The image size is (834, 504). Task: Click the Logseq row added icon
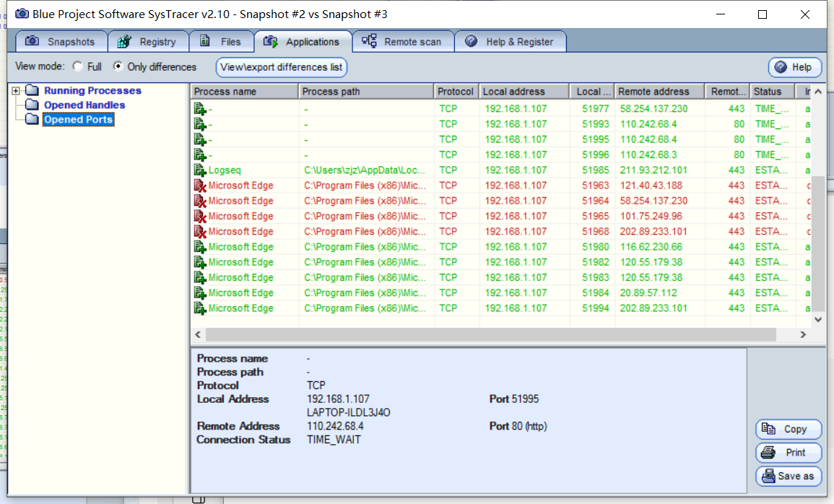200,170
